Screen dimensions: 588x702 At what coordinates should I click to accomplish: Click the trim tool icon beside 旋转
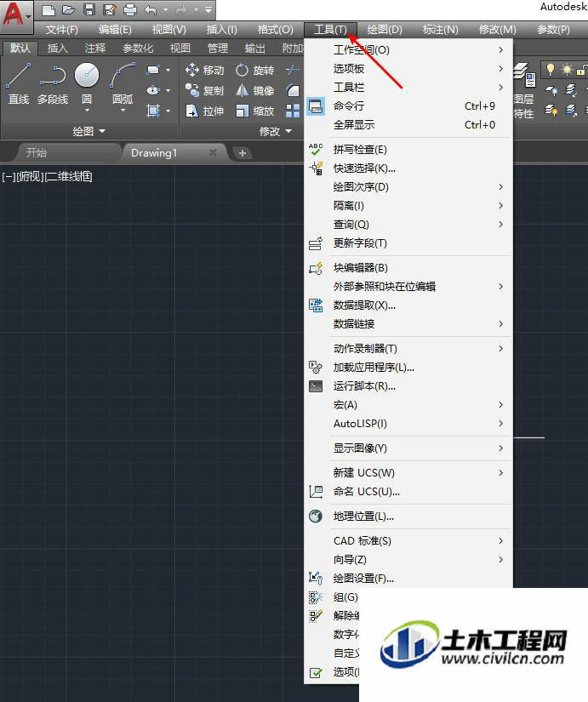pyautogui.click(x=293, y=70)
